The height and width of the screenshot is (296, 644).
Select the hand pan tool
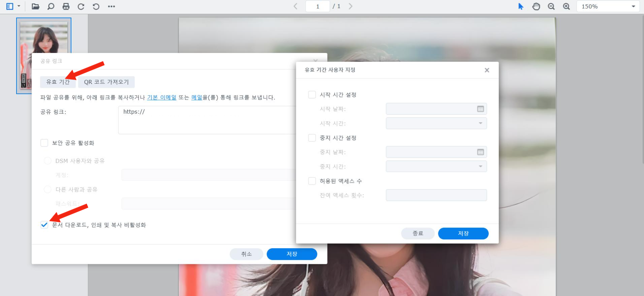536,6
